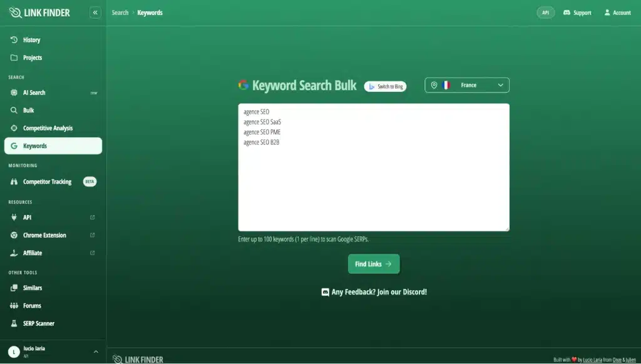Click the Find Links button
Viewport: 641px width, 364px height.
(374, 265)
